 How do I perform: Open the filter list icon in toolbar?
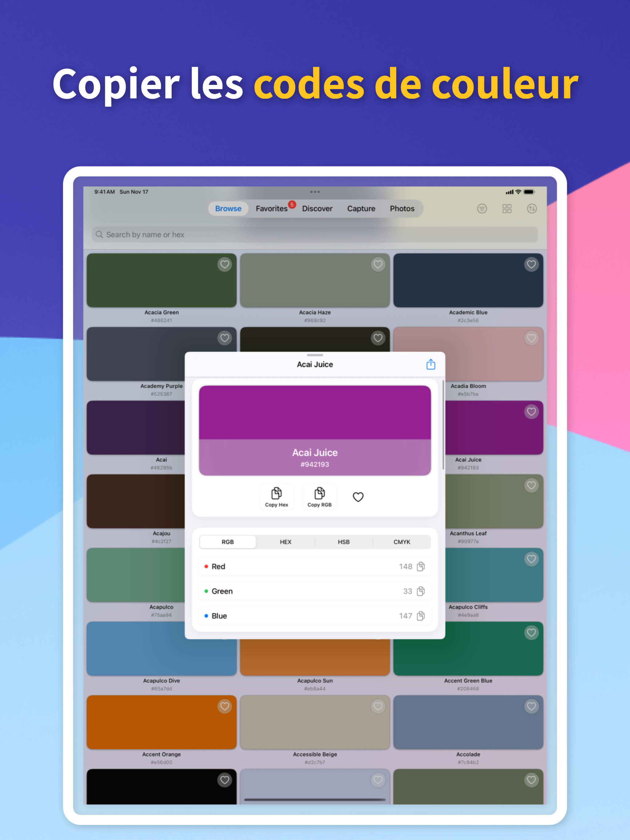[482, 208]
